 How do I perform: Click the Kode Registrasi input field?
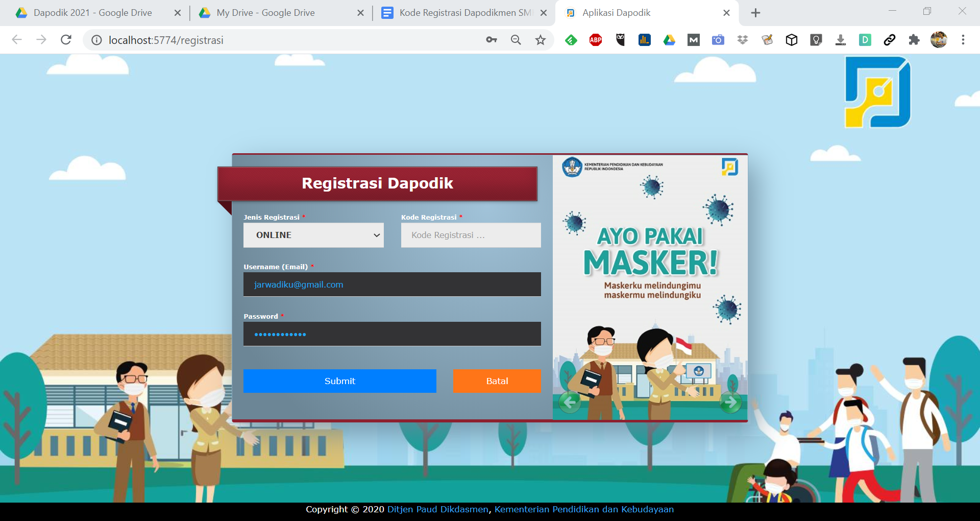pos(471,235)
